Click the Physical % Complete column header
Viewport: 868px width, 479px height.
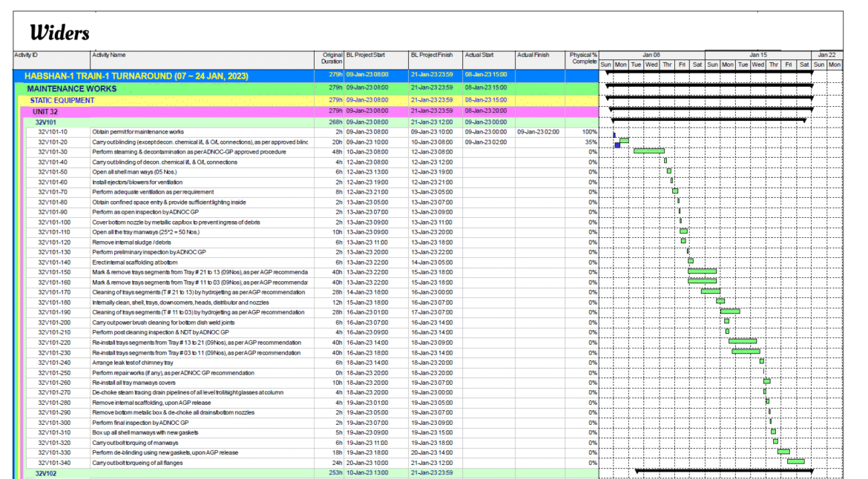click(583, 59)
